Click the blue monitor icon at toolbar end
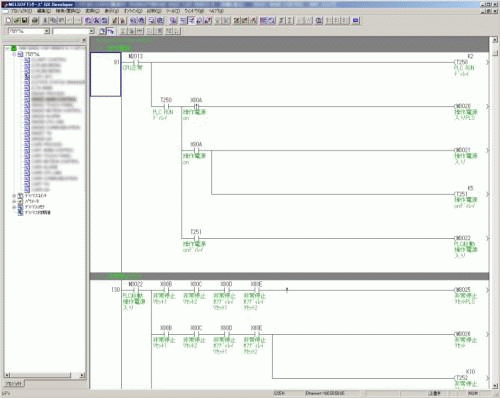500x398 pixels. (356, 20)
